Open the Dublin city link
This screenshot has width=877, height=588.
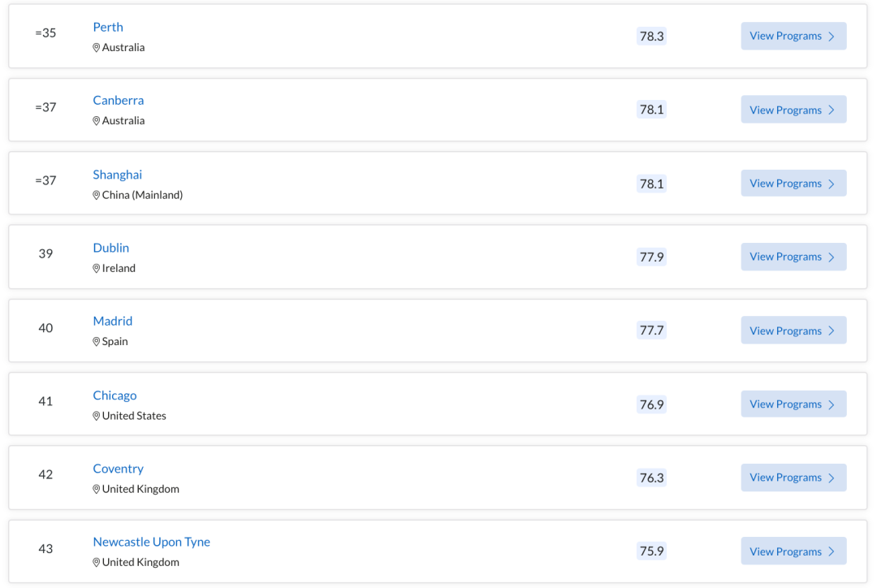point(110,248)
